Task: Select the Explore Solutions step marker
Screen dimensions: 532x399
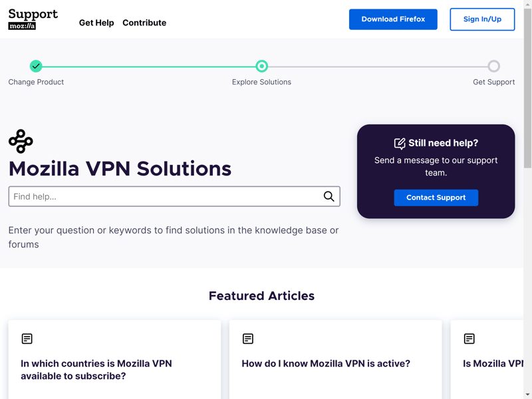Action: pos(261,66)
